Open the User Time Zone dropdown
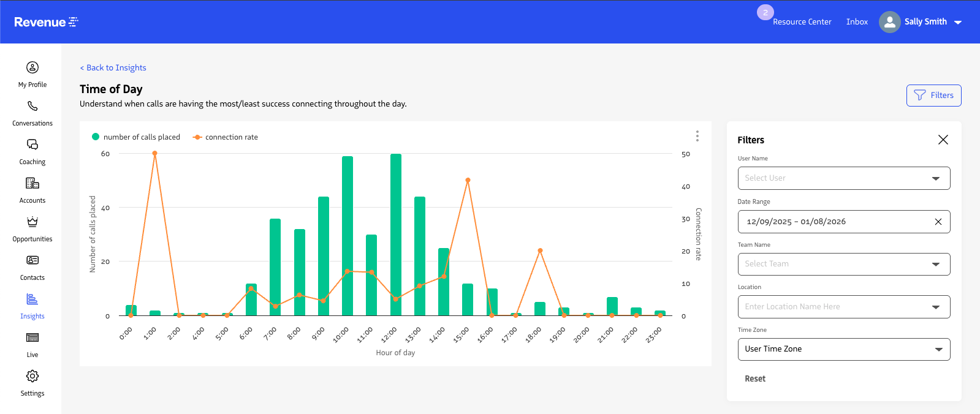Viewport: 980px width, 414px height. coord(843,349)
